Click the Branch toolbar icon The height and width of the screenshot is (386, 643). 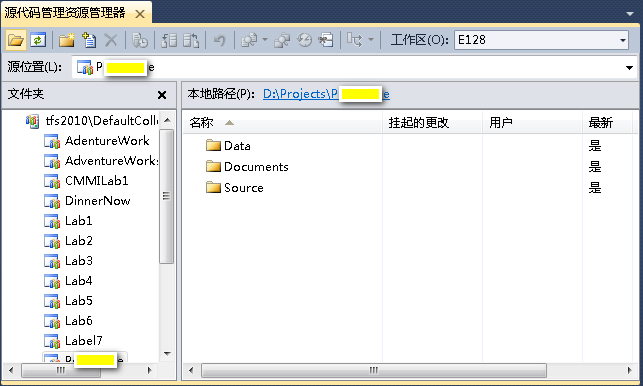tap(355, 40)
